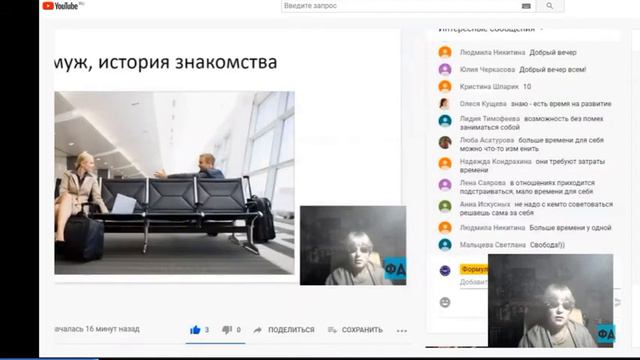Open the three-dot more actions menu
Image resolution: width=640 pixels, height=360 pixels.
(402, 331)
